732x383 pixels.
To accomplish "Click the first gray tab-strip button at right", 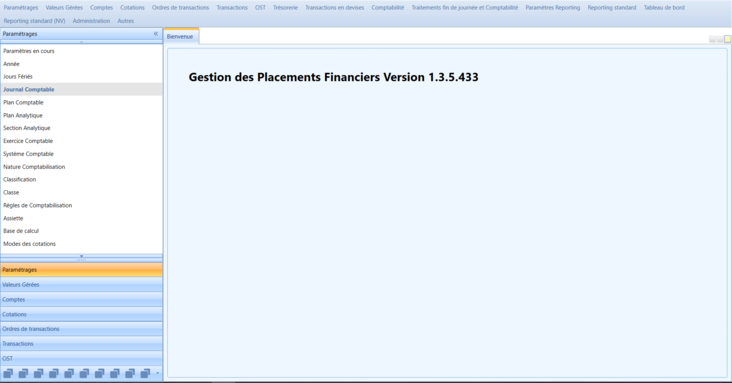I will (x=712, y=39).
